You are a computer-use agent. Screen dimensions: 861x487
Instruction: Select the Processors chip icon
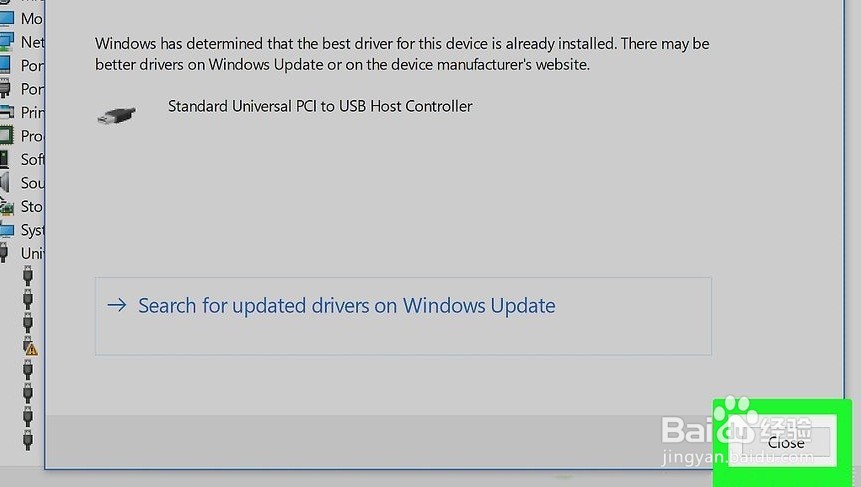[8, 136]
